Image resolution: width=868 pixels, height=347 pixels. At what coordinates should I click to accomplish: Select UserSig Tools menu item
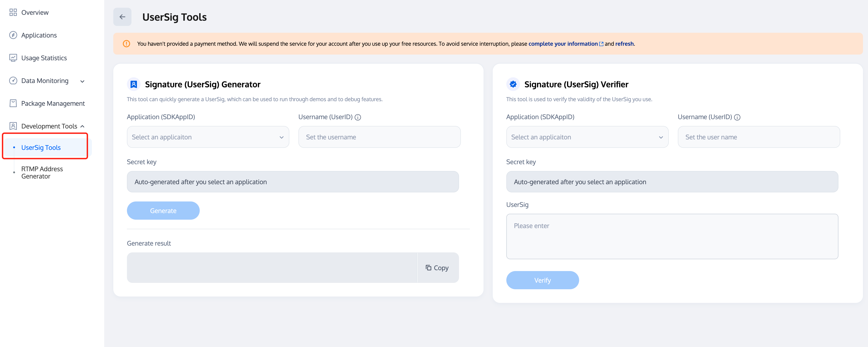pos(41,148)
